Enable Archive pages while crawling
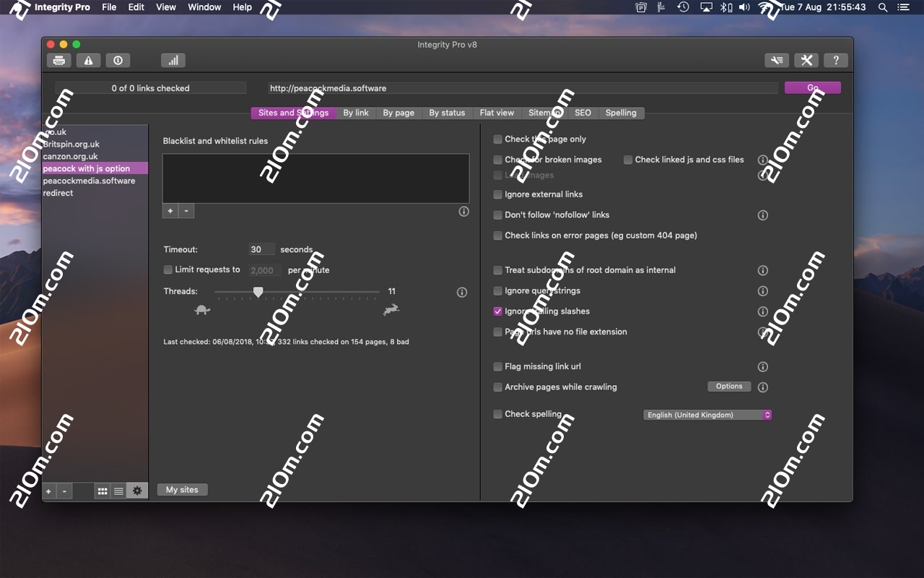The height and width of the screenshot is (578, 924). [x=497, y=387]
